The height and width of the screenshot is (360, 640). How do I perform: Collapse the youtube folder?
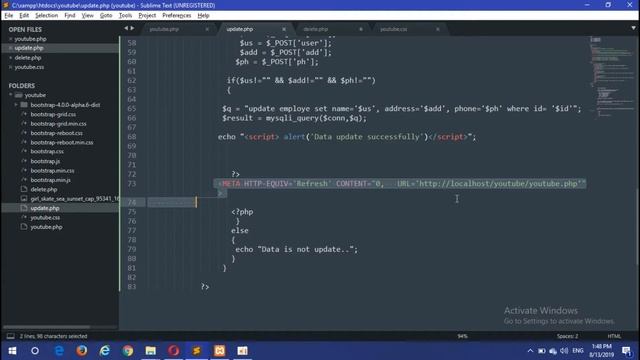tap(11, 95)
